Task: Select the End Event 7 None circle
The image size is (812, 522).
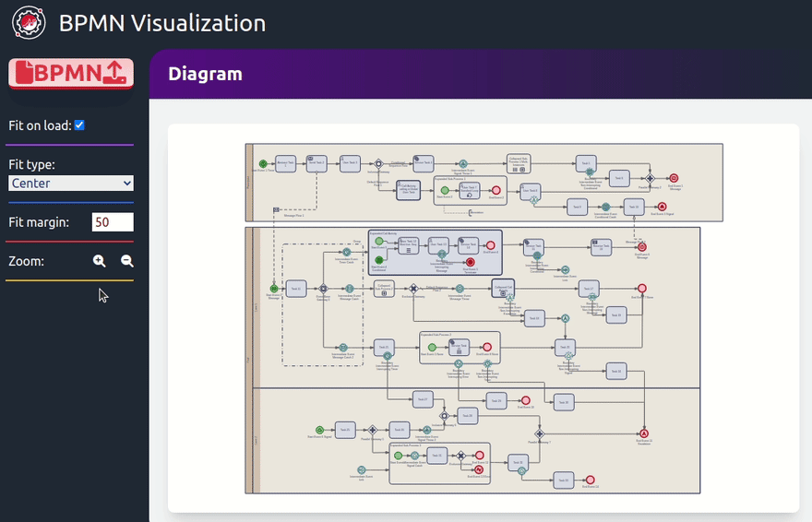Action: click(x=642, y=288)
